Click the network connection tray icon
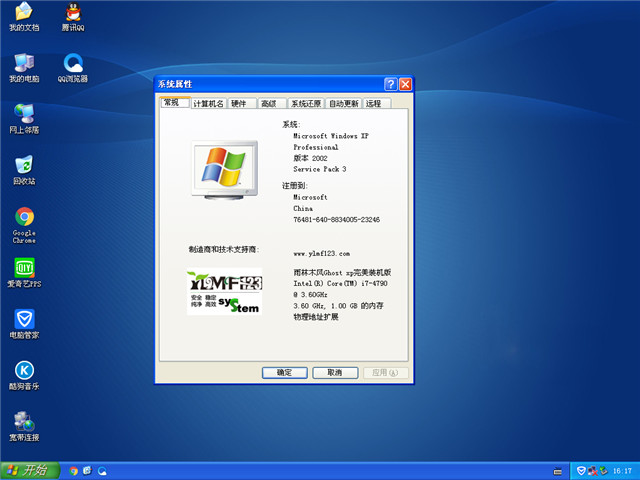The width and height of the screenshot is (640, 480). [592, 471]
